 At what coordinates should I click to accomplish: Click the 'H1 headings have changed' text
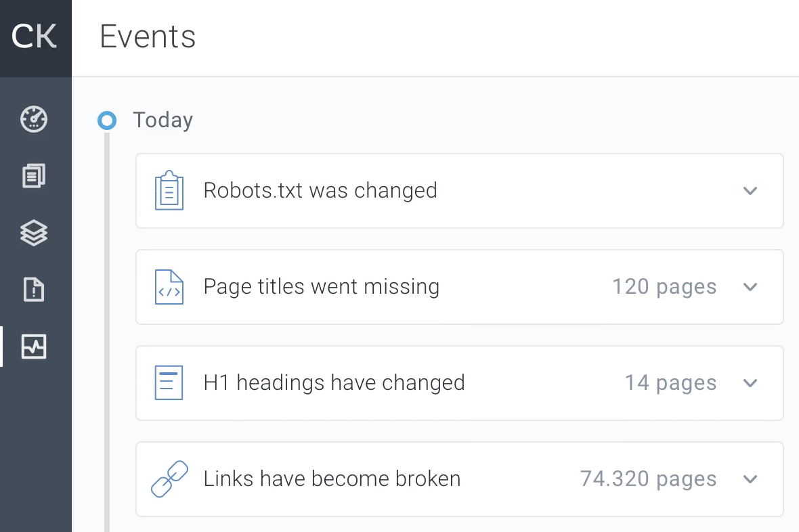pyautogui.click(x=334, y=383)
